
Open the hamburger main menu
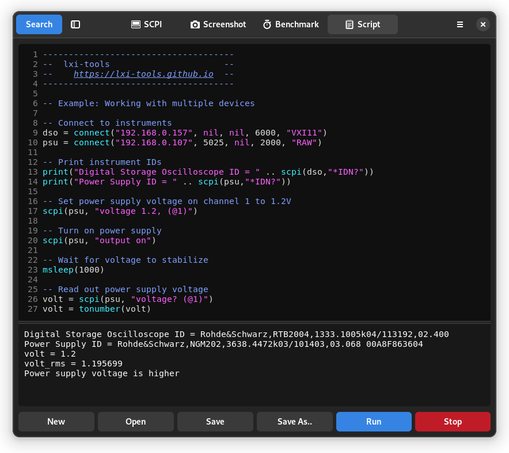pyautogui.click(x=460, y=24)
